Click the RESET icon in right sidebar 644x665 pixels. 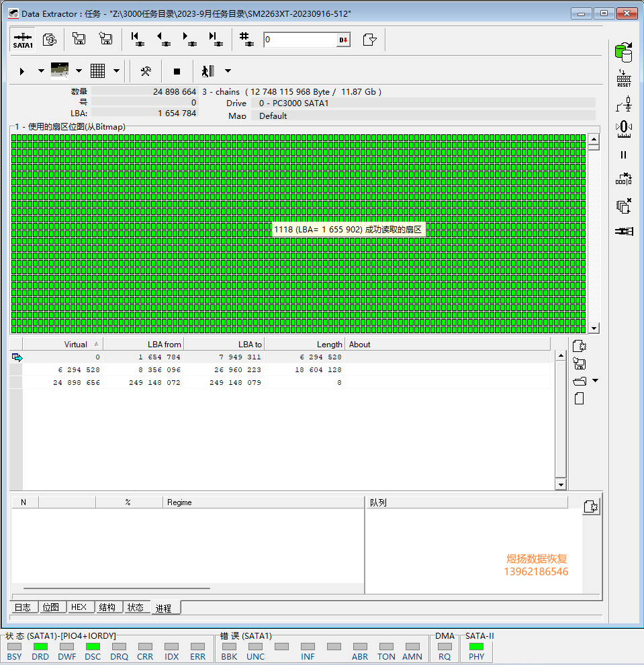(624, 79)
